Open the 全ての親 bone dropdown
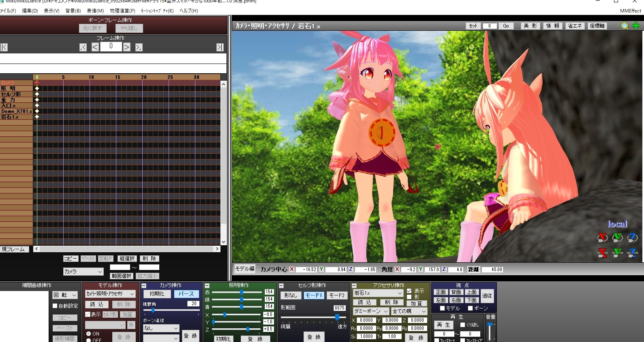This screenshot has width=644, height=342. pos(409,311)
